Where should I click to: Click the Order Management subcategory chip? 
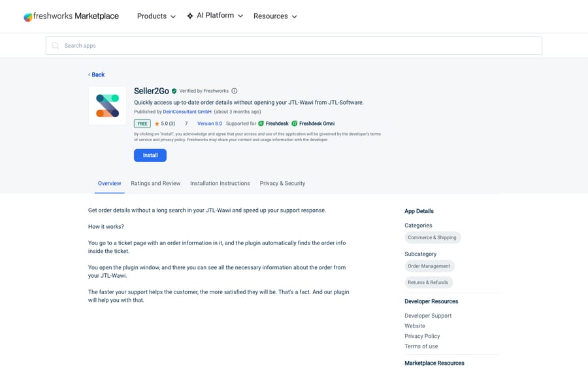click(429, 266)
